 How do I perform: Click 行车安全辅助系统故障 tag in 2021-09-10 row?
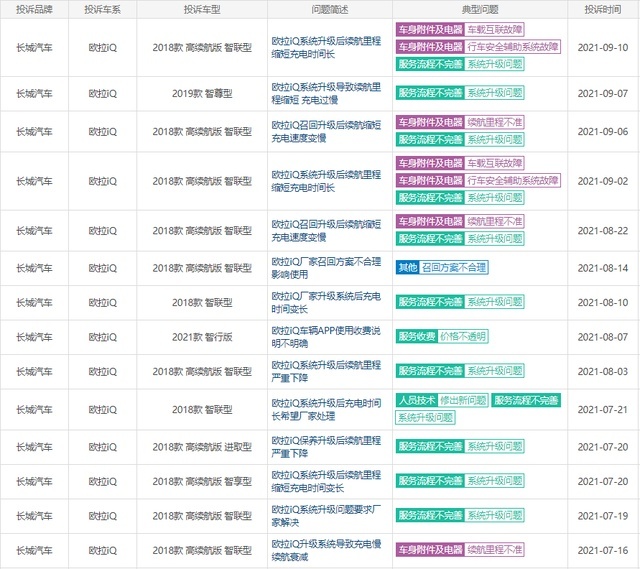coord(513,47)
